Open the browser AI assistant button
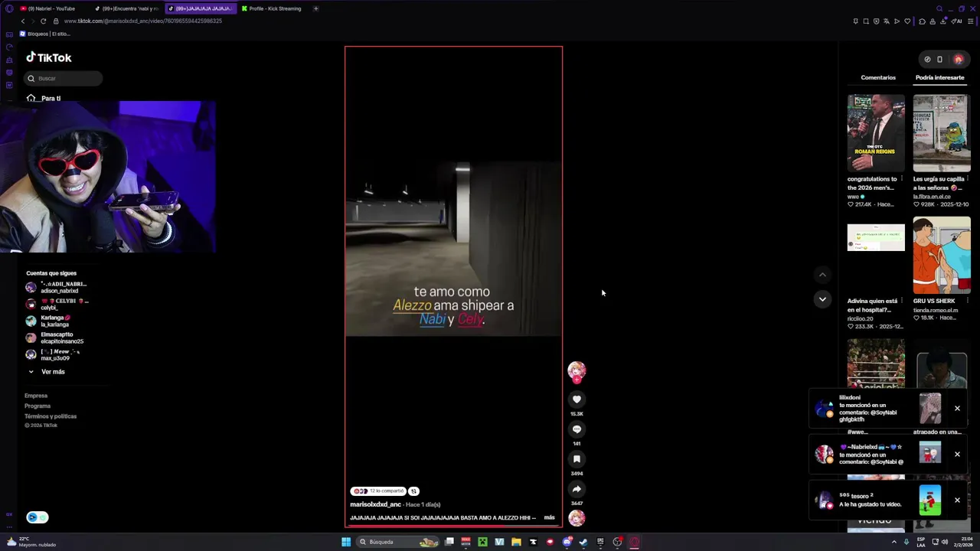The image size is (980, 551). coord(956,21)
